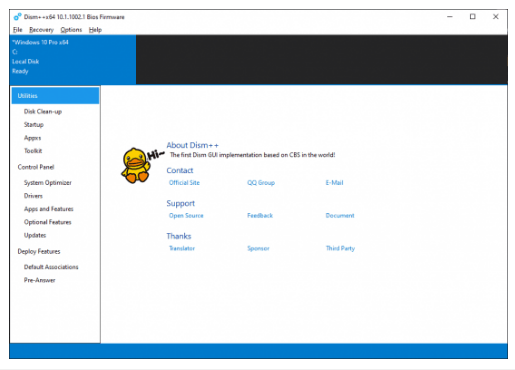The height and width of the screenshot is (370, 515).
Task: Open the Help menu
Action: pyautogui.click(x=95, y=30)
